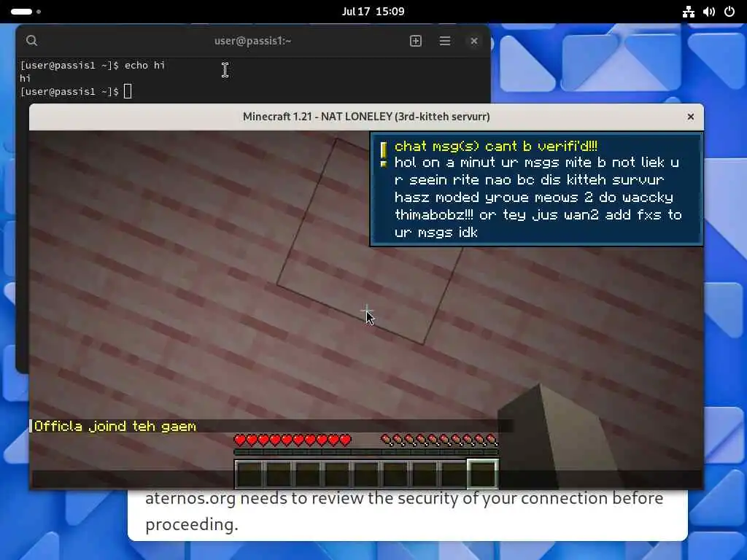The width and height of the screenshot is (747, 560).
Task: Click the terminal title 'user@passis1:~'
Action: pos(252,41)
